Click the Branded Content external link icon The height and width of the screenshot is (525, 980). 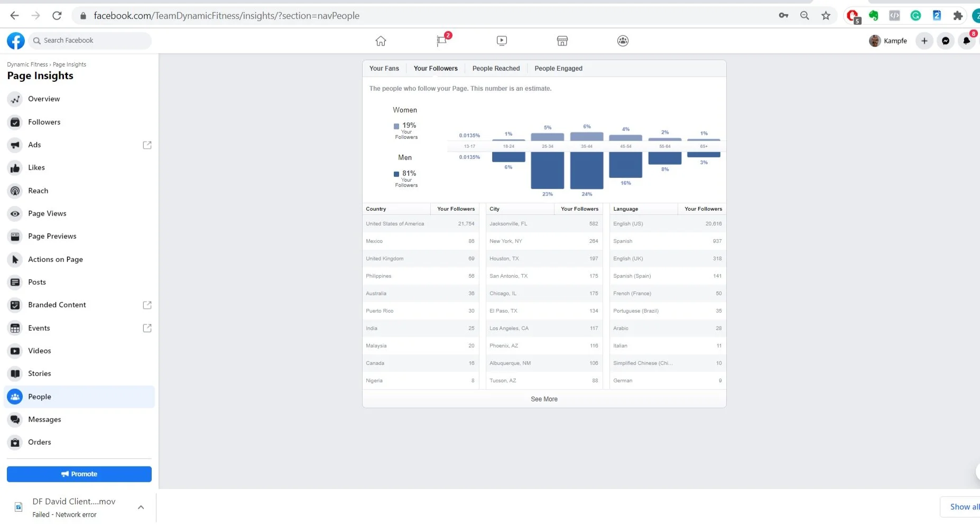click(147, 305)
